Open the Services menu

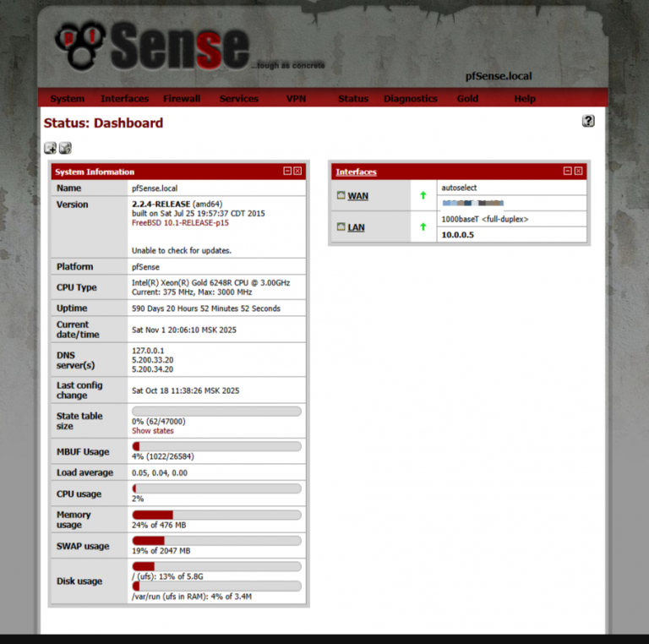(239, 99)
